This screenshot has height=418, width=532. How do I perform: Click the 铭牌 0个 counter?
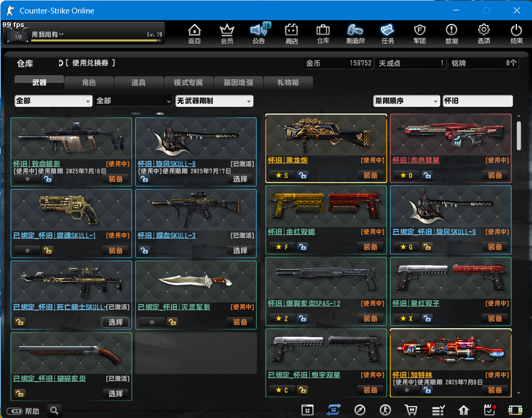tap(484, 63)
